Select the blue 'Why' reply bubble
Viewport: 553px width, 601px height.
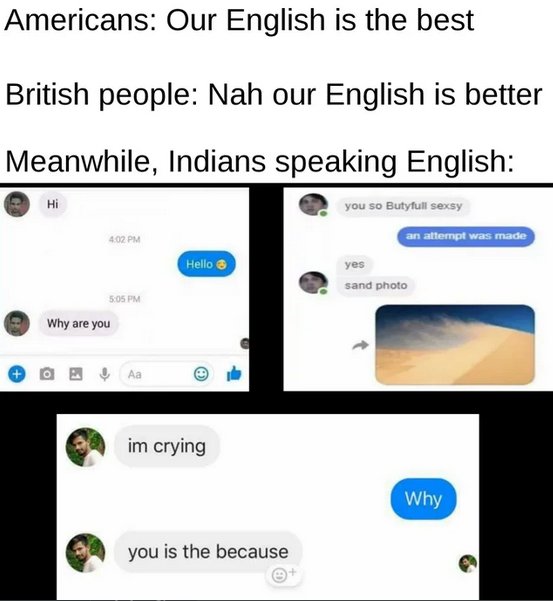tap(423, 499)
